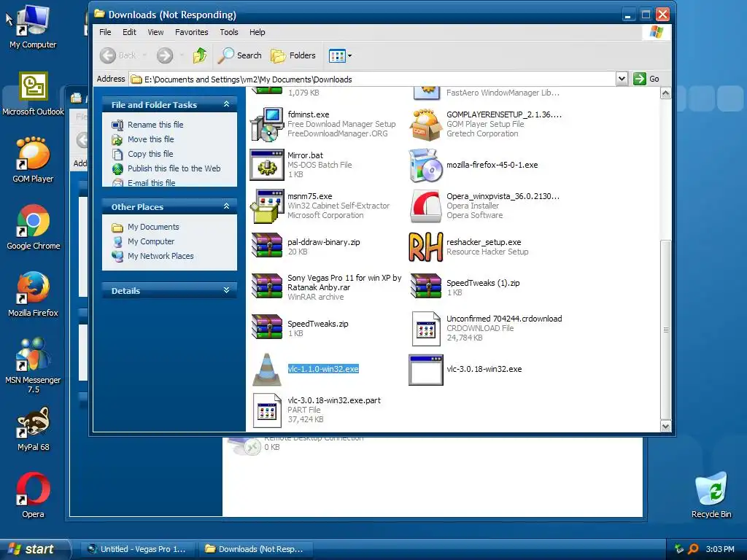
Task: Select the GOM Player setup file icon
Action: (425, 124)
